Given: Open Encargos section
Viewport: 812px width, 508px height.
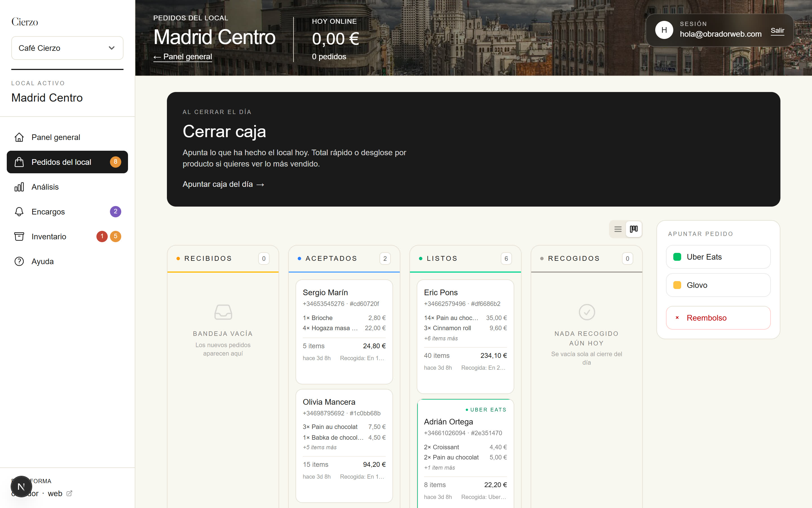Looking at the screenshot, I should (67, 212).
